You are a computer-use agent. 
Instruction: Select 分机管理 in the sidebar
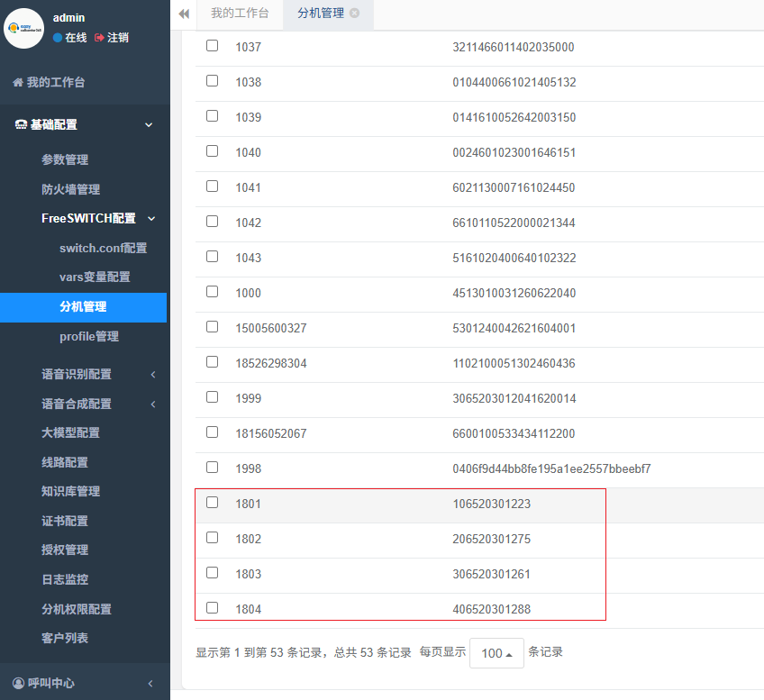[x=83, y=307]
